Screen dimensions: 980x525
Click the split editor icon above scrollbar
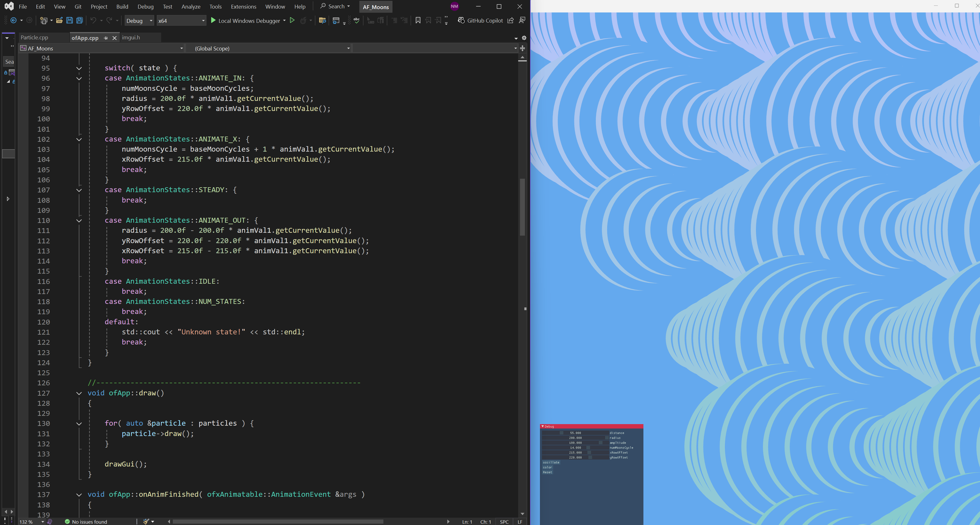click(x=523, y=49)
